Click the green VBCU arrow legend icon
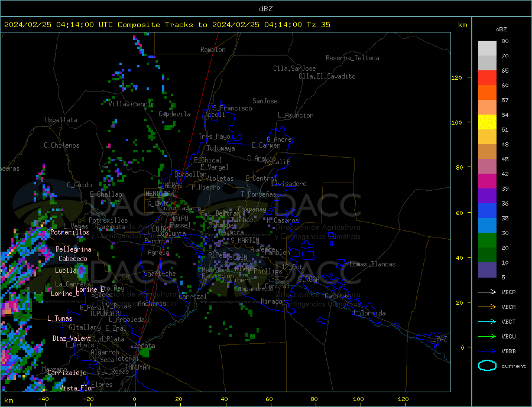This screenshot has width=532, height=407. (487, 337)
